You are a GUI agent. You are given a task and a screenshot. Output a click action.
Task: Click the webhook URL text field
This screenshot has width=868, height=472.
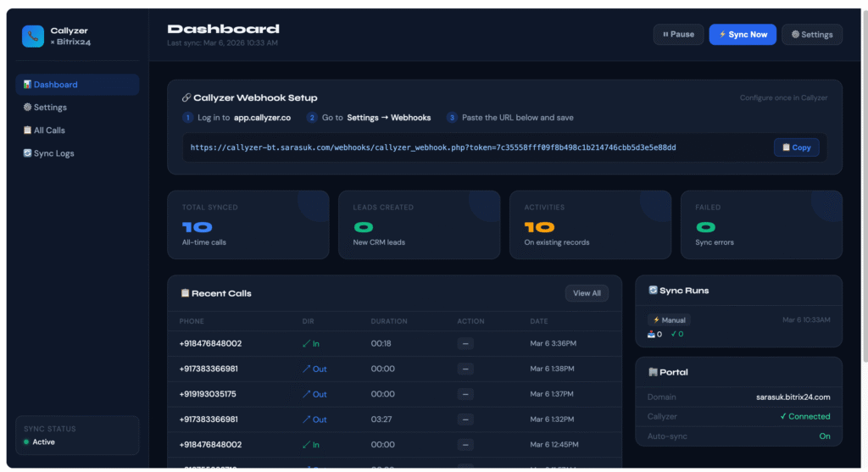(432, 147)
